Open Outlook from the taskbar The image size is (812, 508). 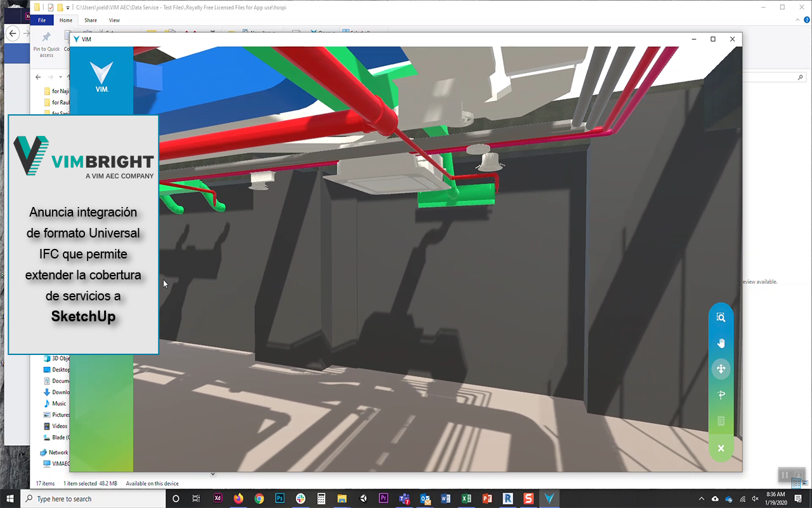click(x=425, y=498)
